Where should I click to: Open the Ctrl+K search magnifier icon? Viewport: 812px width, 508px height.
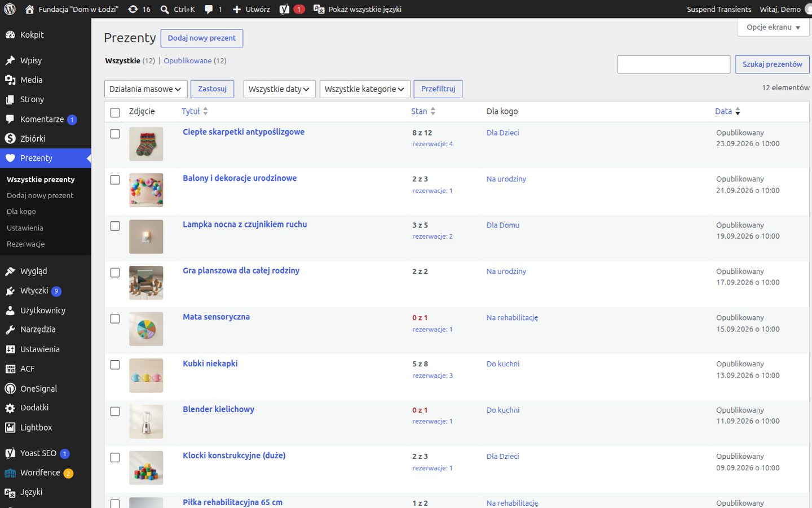[x=165, y=9]
